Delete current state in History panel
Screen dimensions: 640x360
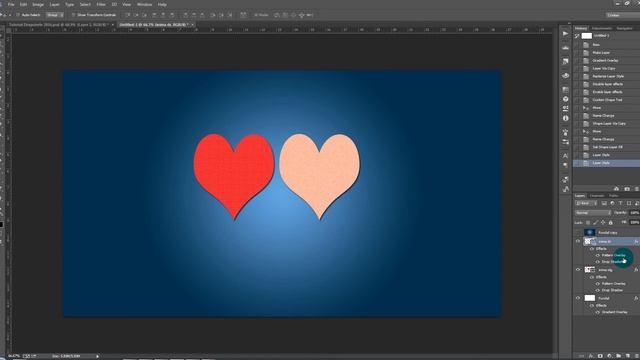coord(636,189)
